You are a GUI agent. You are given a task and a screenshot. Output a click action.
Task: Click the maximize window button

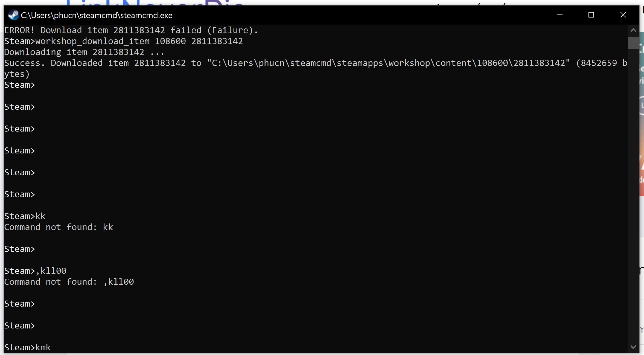tap(591, 15)
